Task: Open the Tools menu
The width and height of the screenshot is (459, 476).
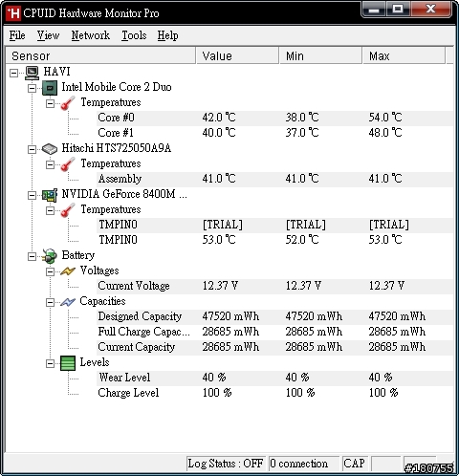Action: click(x=134, y=35)
